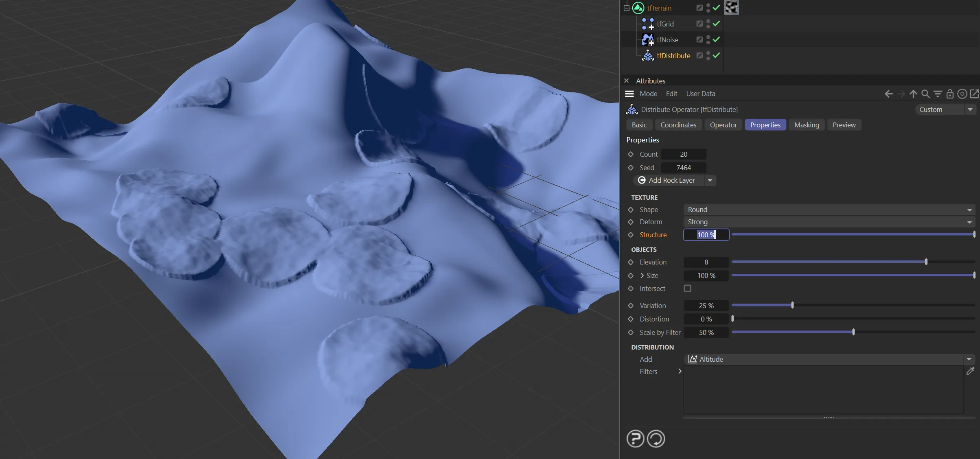Switch to the Masking tab

coord(806,125)
